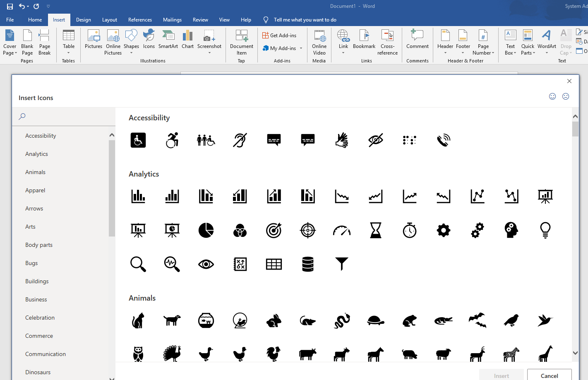Pick the funnel filter icon
This screenshot has height=380, width=588.
point(342,264)
